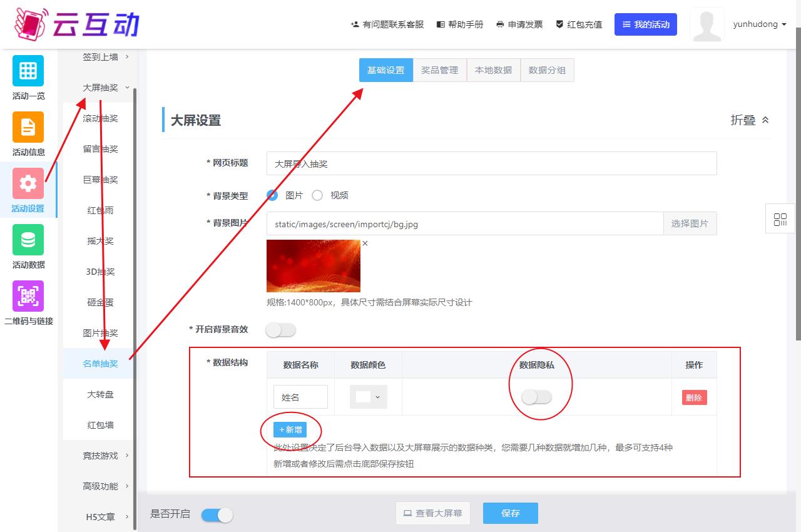Select the 视频 background type radio button
Screen dimensions: 801x532
pos(317,195)
